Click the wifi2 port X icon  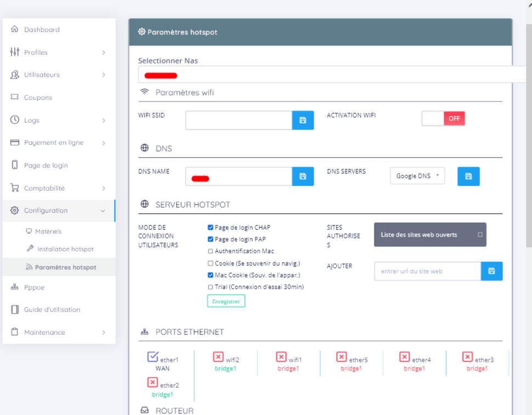click(x=218, y=357)
